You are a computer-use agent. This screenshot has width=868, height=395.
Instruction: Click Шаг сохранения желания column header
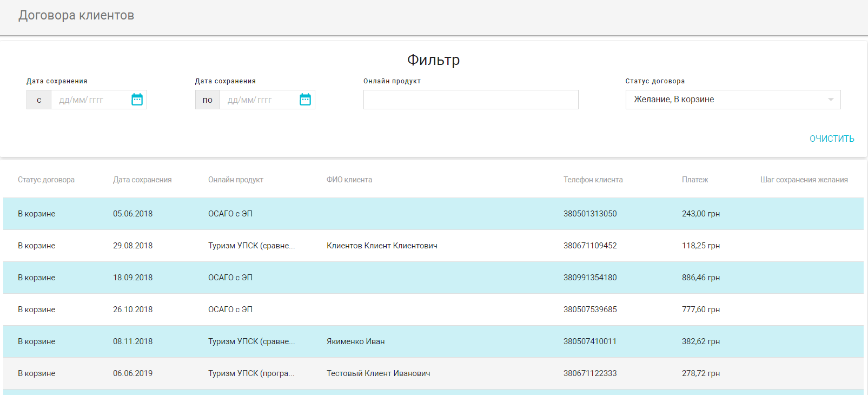point(804,180)
